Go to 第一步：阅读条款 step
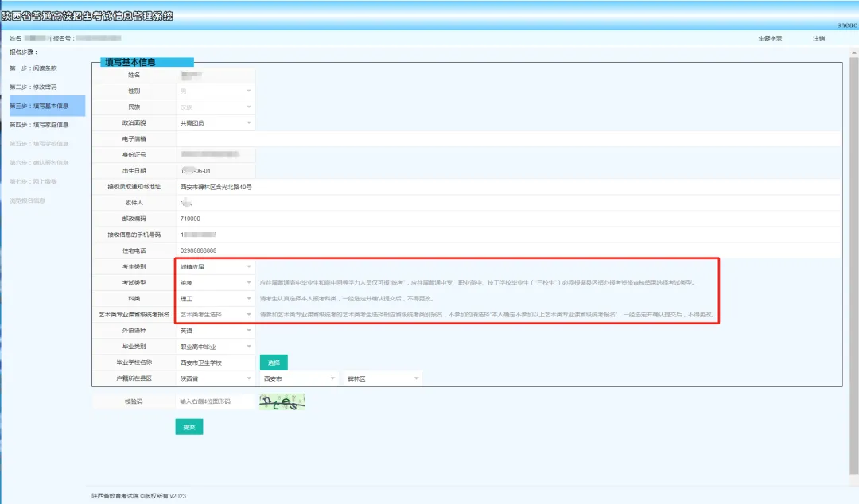The image size is (859, 504). tap(33, 68)
